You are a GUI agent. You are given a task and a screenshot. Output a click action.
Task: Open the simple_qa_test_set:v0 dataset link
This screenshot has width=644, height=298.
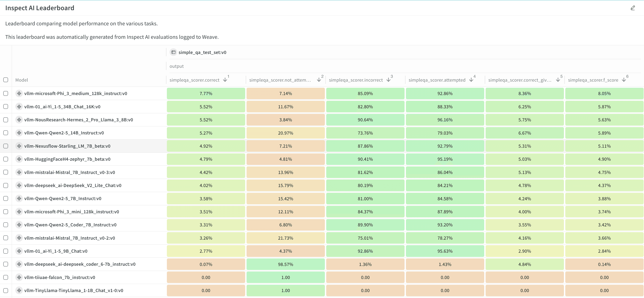[x=202, y=52]
